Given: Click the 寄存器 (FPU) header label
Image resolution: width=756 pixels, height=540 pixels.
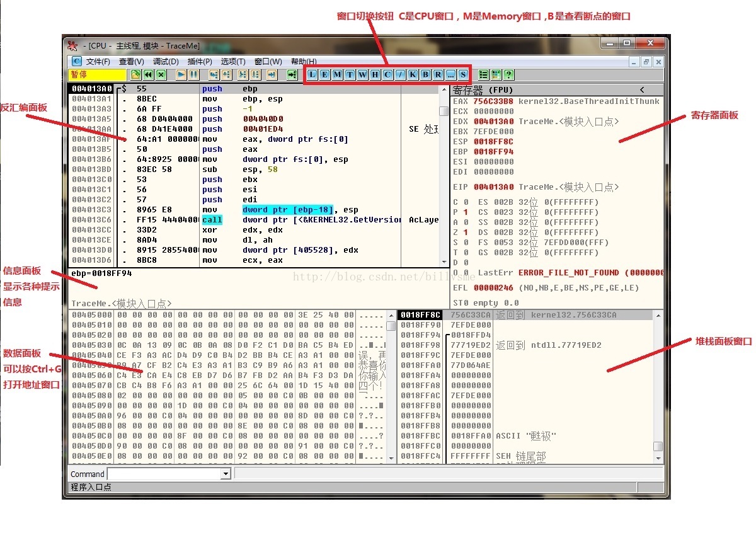Looking at the screenshot, I should (x=483, y=90).
